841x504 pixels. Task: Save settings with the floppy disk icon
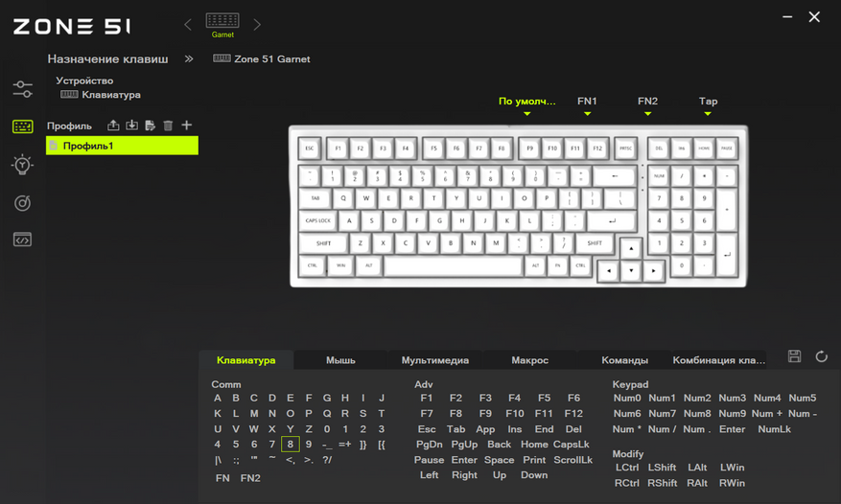pos(794,356)
